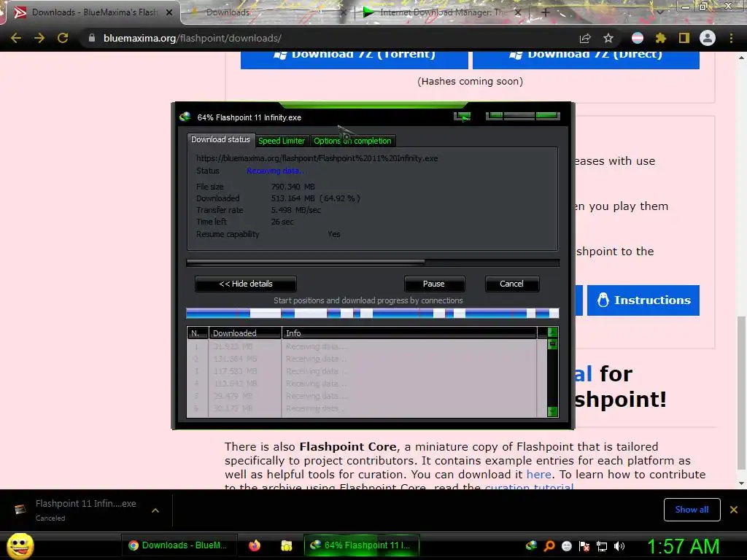Open the Extensions puzzle-piece menu
Screen dimensions: 747x560
[x=660, y=38]
